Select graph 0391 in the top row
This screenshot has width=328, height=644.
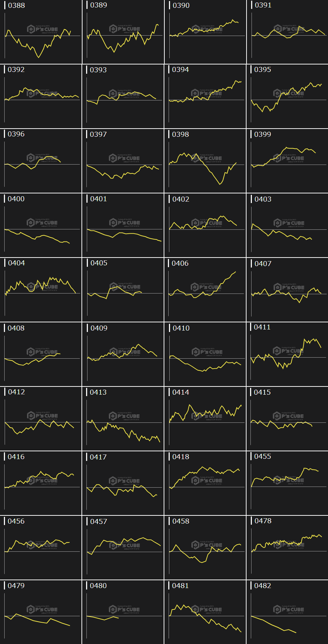click(287, 32)
